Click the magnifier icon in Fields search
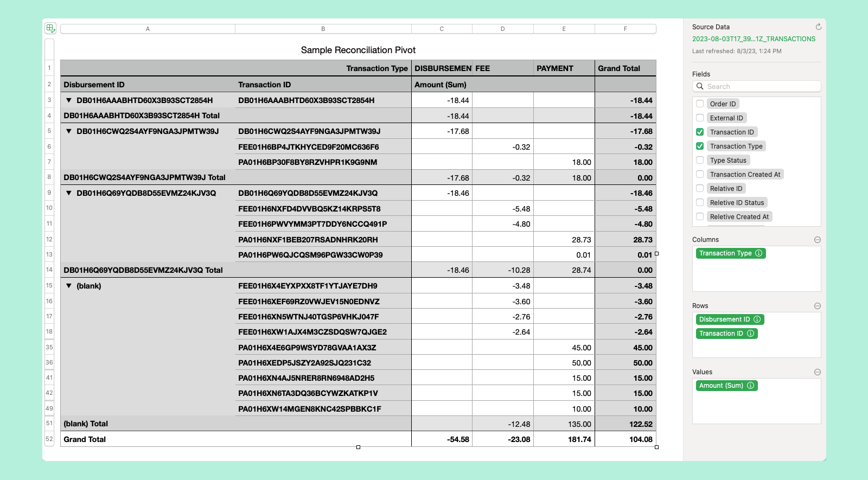Viewport: 868px width, 480px height. (x=700, y=86)
